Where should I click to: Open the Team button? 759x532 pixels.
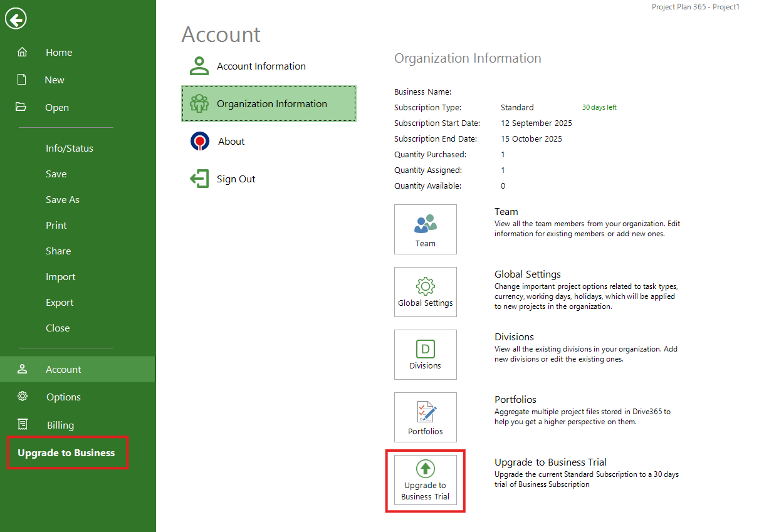(x=426, y=229)
